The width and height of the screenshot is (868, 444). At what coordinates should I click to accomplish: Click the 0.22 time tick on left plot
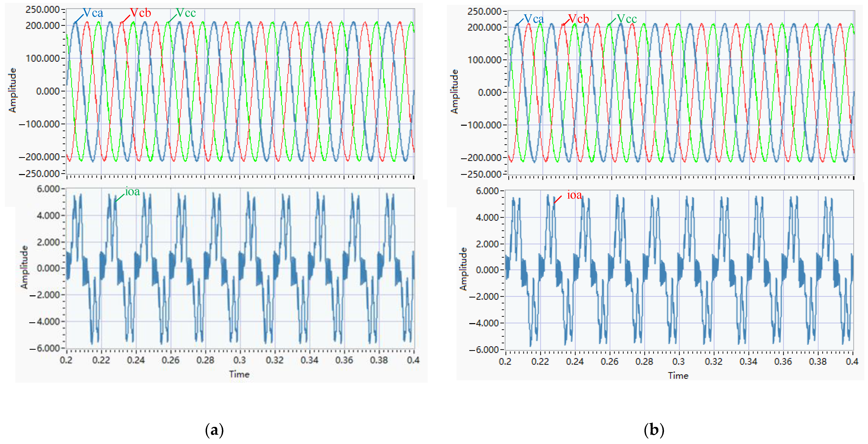(101, 360)
